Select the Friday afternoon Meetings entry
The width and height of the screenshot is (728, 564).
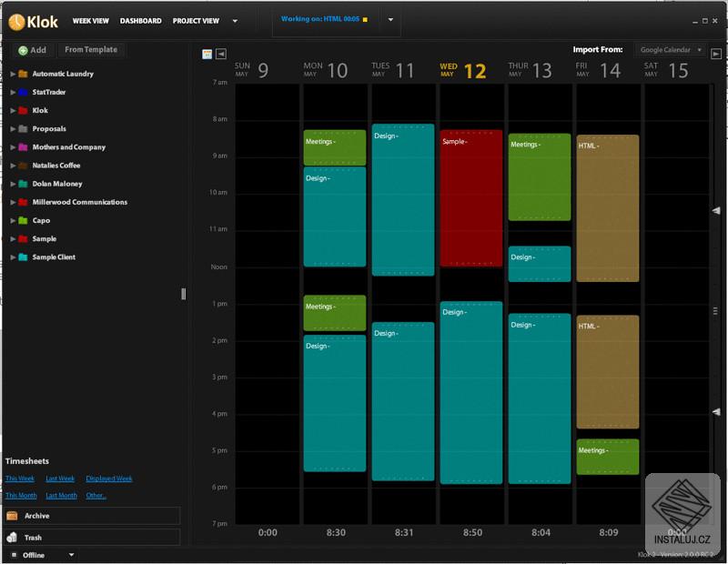(608, 457)
